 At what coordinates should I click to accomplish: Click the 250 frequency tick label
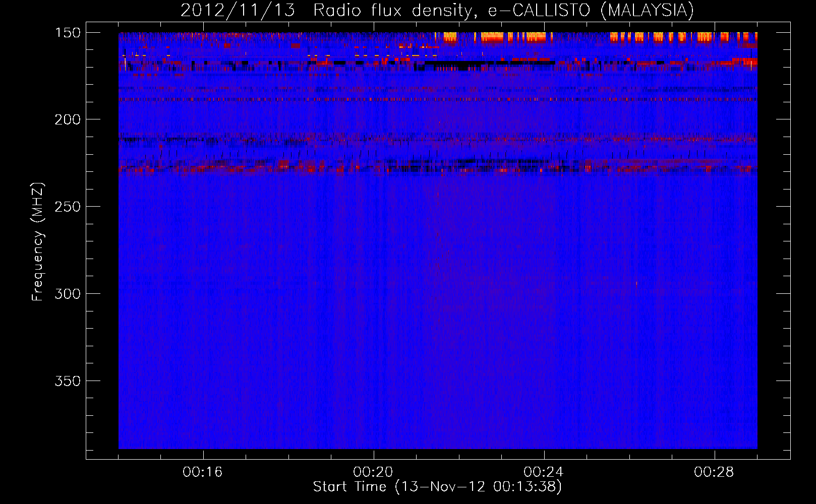pos(68,207)
